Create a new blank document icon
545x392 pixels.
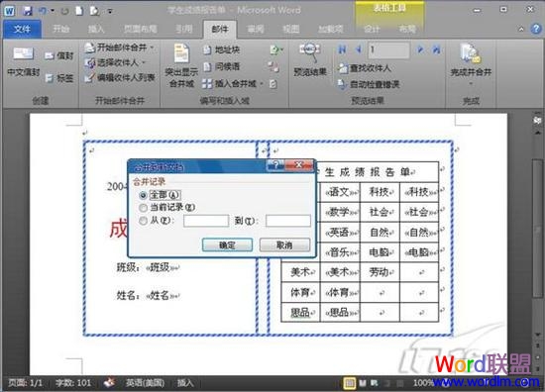pyautogui.click(x=79, y=11)
